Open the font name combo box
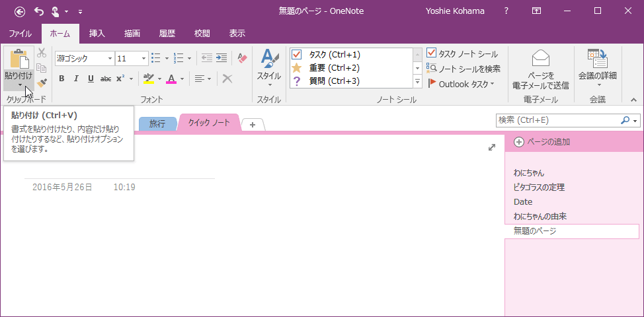Image resolution: width=644 pixels, height=317 pixels. (84, 58)
